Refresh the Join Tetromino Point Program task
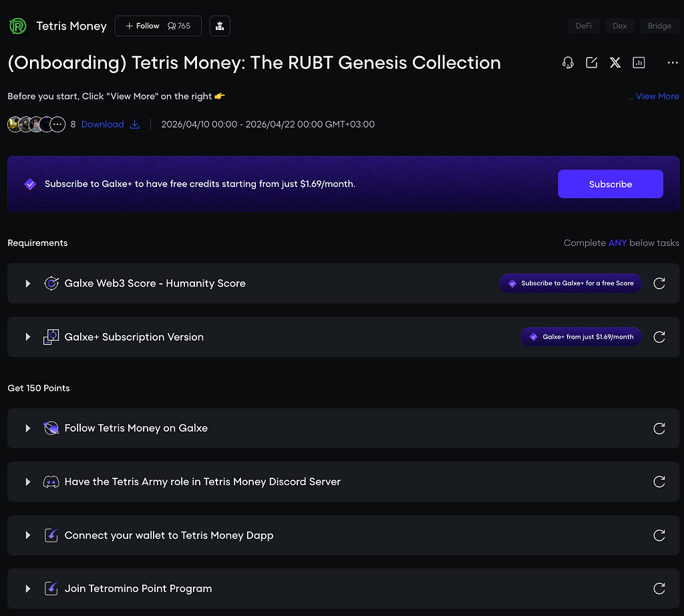The image size is (684, 616). click(659, 589)
